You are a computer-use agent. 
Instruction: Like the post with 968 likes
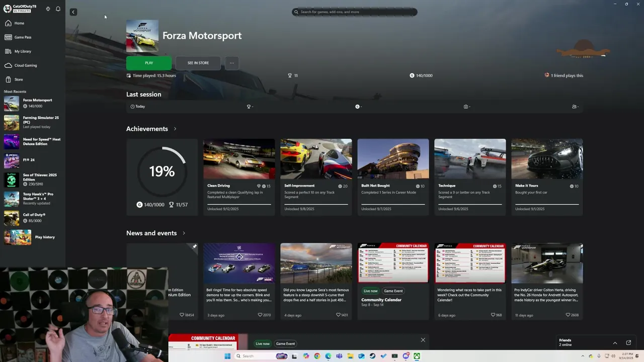493,315
